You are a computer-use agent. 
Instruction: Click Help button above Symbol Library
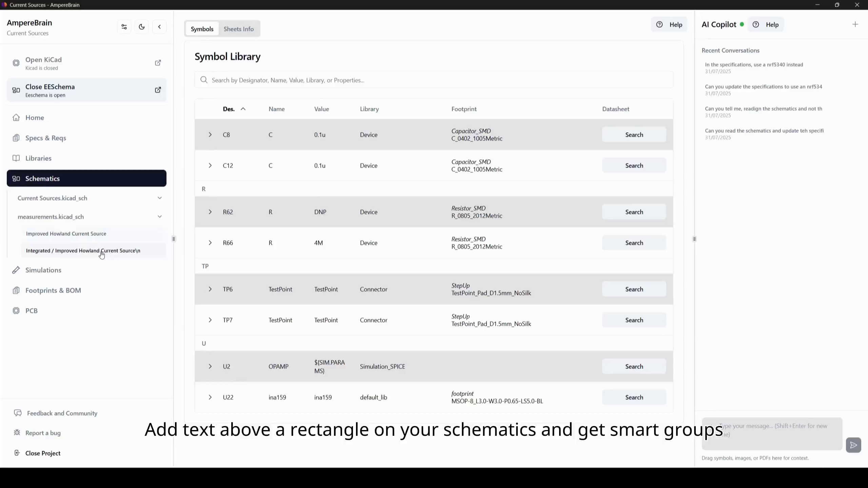point(669,24)
